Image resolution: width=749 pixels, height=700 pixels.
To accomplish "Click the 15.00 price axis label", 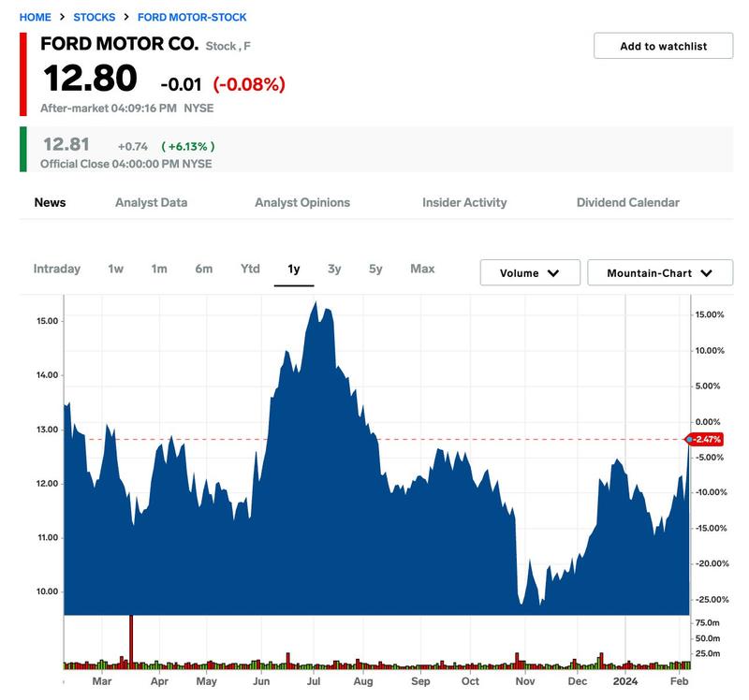I will (48, 321).
